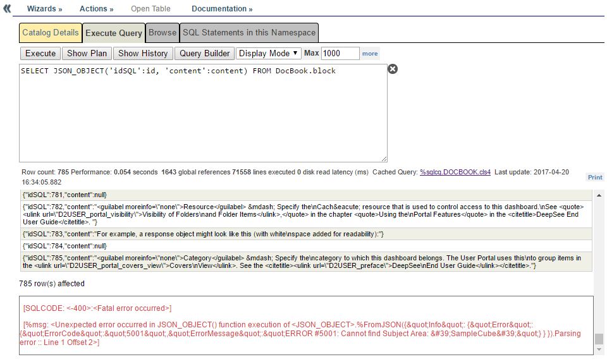Select the result row with idSQL 785
The height and width of the screenshot is (364, 607).
pos(306,262)
